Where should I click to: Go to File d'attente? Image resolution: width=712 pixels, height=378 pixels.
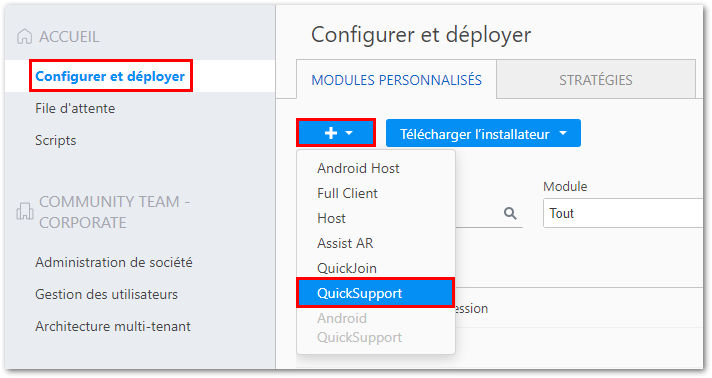tap(75, 108)
